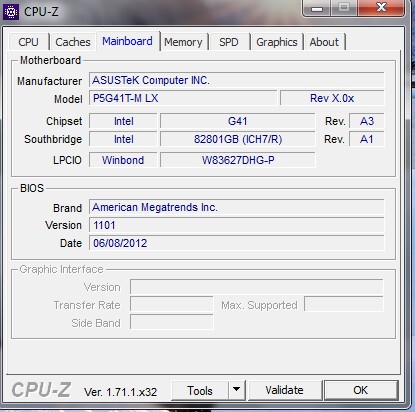Switch to the Graphics tab
The image size is (415, 412).
(x=277, y=42)
